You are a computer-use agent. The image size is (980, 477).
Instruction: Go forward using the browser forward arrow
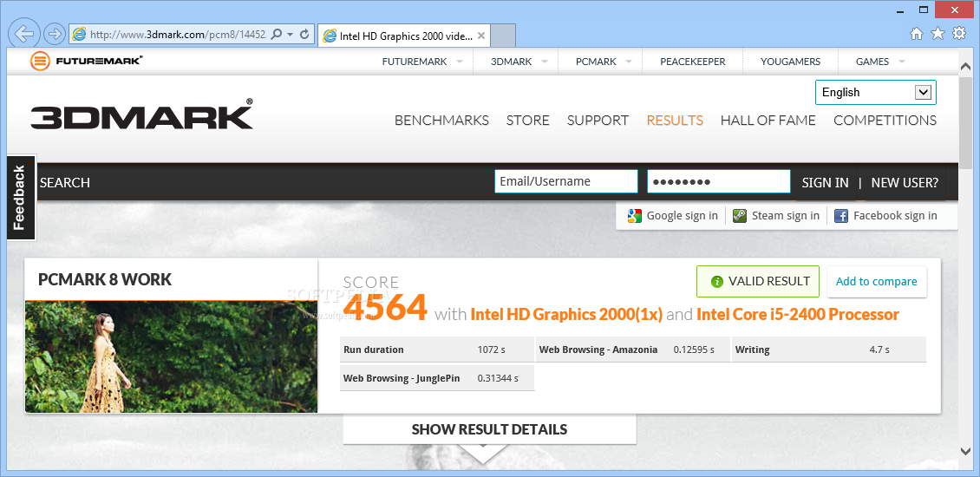coord(55,34)
